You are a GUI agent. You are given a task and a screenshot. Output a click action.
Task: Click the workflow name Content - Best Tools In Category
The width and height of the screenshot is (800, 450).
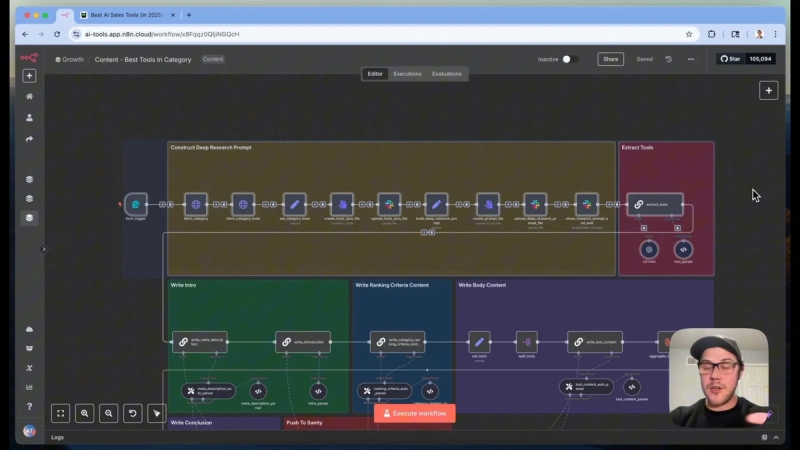(x=143, y=60)
